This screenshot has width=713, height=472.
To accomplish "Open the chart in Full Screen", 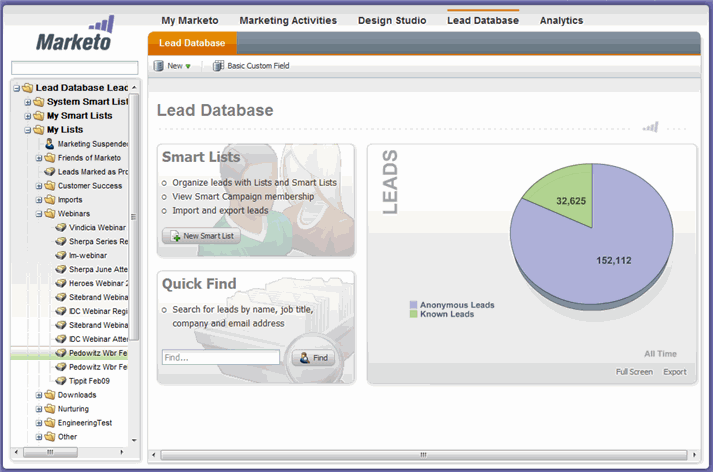I will [634, 372].
